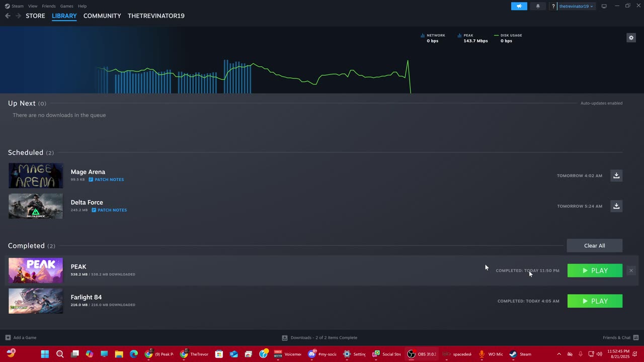Go back using the left arrow
The height and width of the screenshot is (362, 644).
(8, 16)
